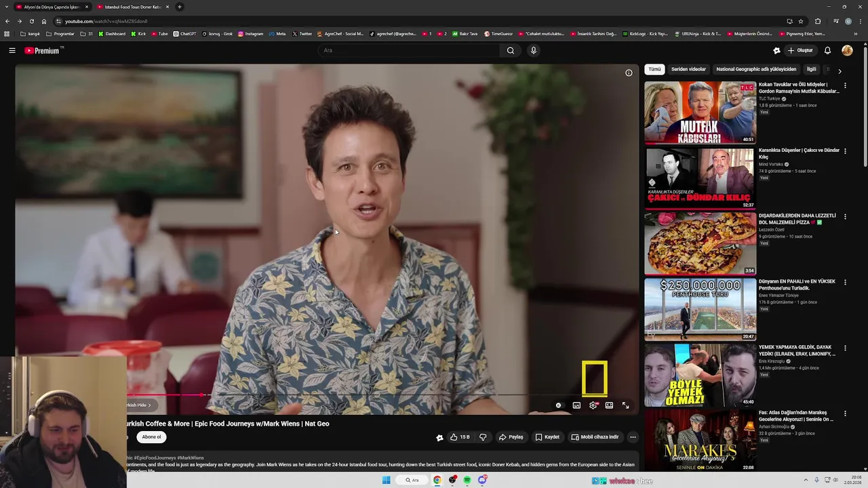Open Spotify from taskbar
868x488 pixels.
(x=467, y=480)
